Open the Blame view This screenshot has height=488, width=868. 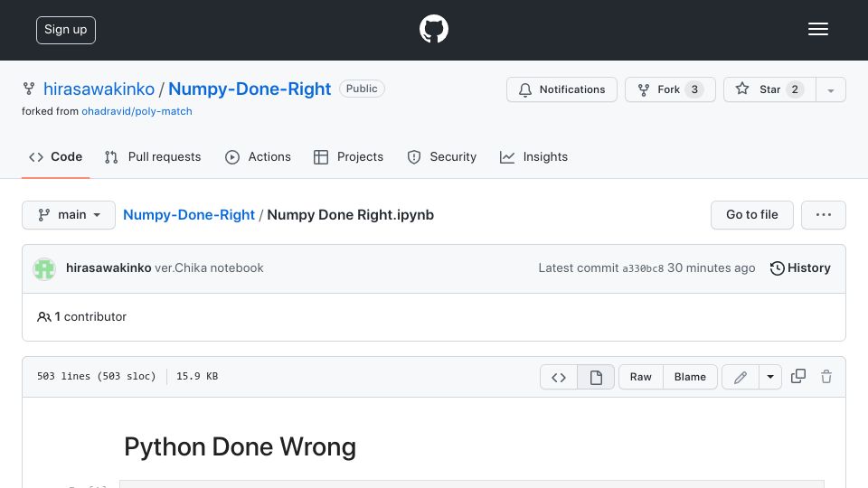(690, 377)
